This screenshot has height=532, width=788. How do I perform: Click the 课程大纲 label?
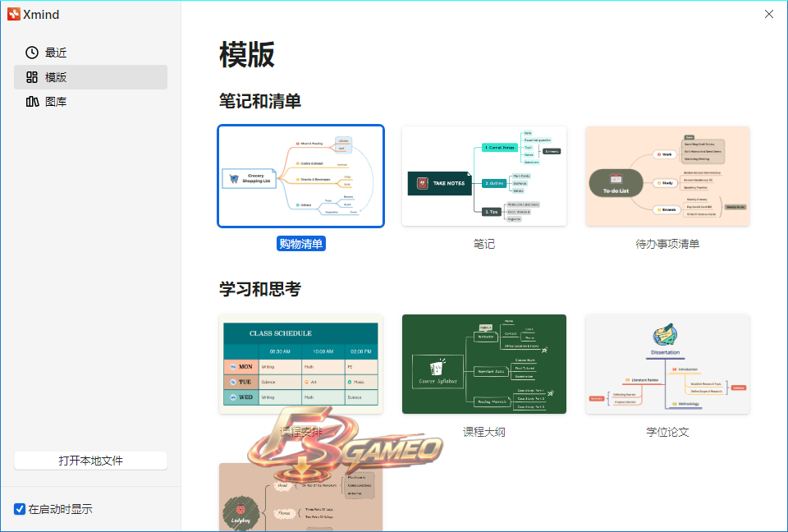pos(484,432)
